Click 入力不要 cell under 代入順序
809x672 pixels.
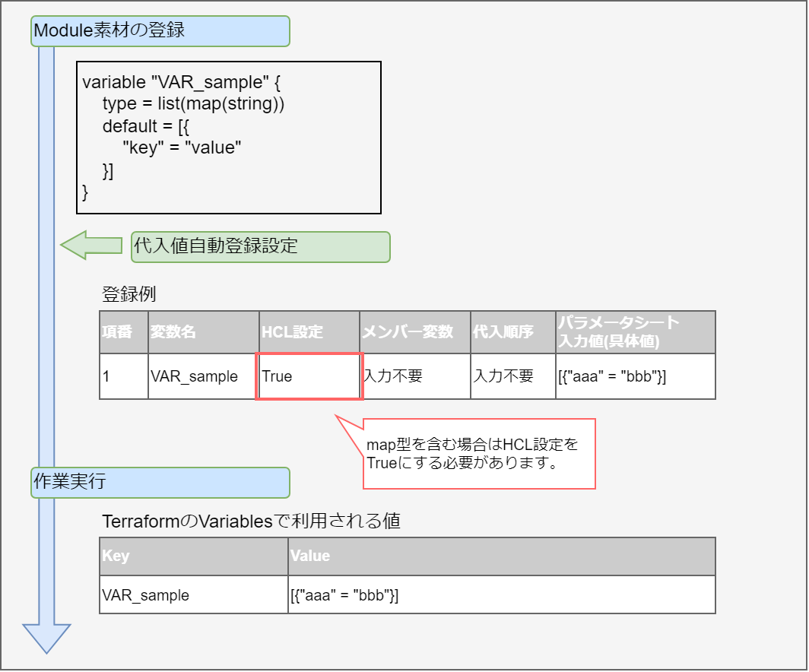(x=512, y=376)
